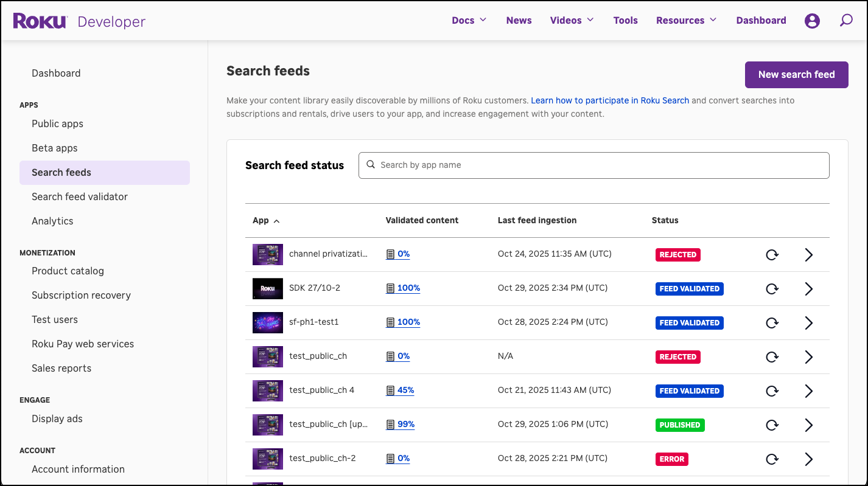Click document icon next to test_public_ch 4 percentage
This screenshot has height=486, width=868.
[390, 390]
